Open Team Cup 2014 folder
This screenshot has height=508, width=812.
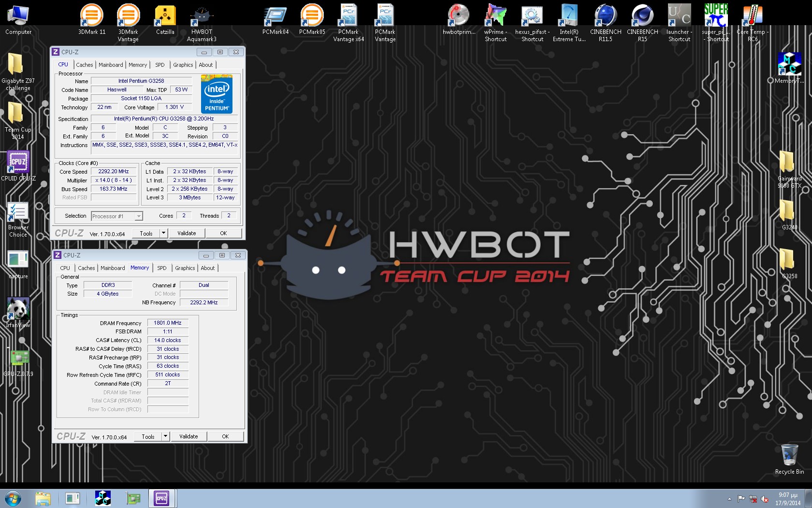coord(18,120)
